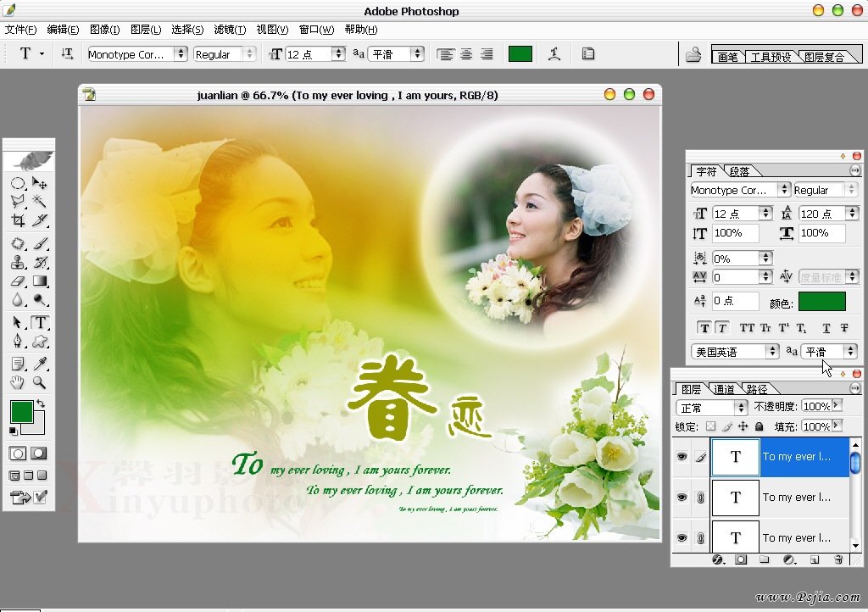The height and width of the screenshot is (612, 868).
Task: Hide the top selected text layer via eye icon
Action: [x=682, y=457]
